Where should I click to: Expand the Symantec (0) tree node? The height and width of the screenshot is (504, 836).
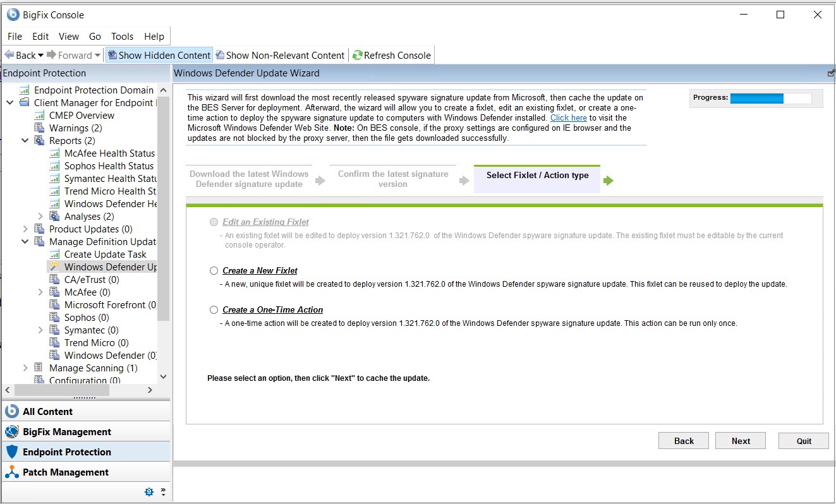40,330
